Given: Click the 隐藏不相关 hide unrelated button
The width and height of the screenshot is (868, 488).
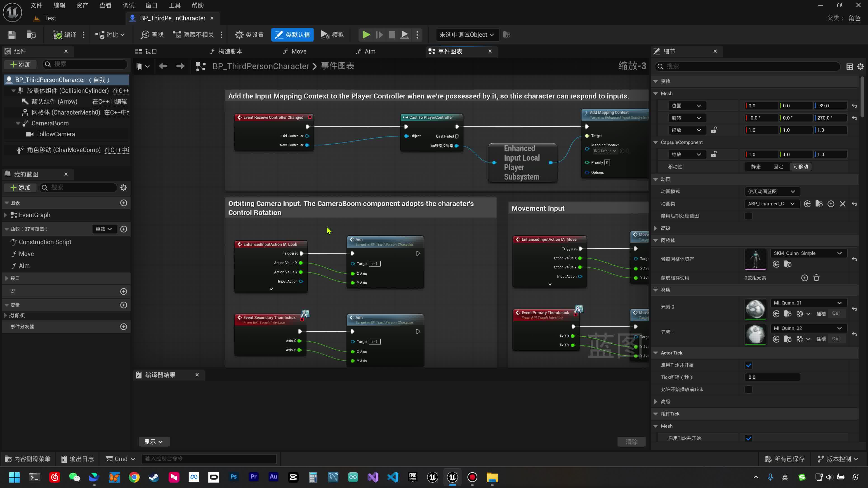Looking at the screenshot, I should [x=193, y=35].
